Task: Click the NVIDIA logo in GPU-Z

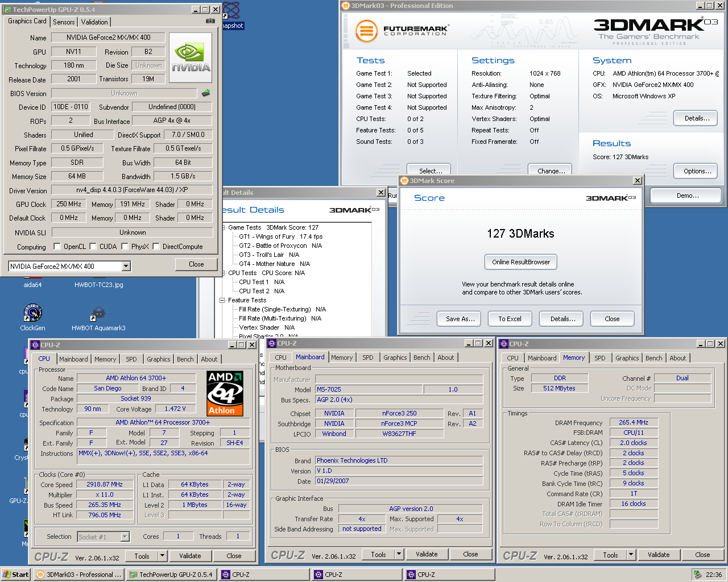Action: coord(191,57)
